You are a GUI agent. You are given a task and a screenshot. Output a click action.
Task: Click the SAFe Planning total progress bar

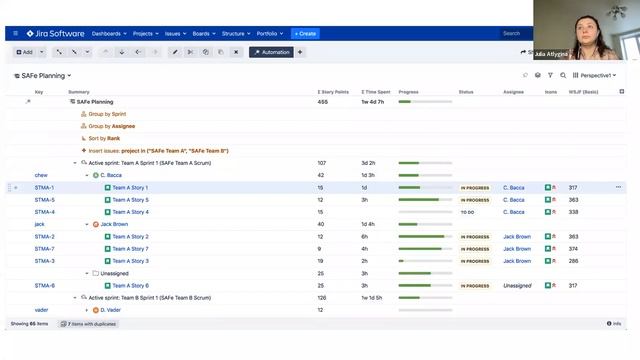coord(425,102)
